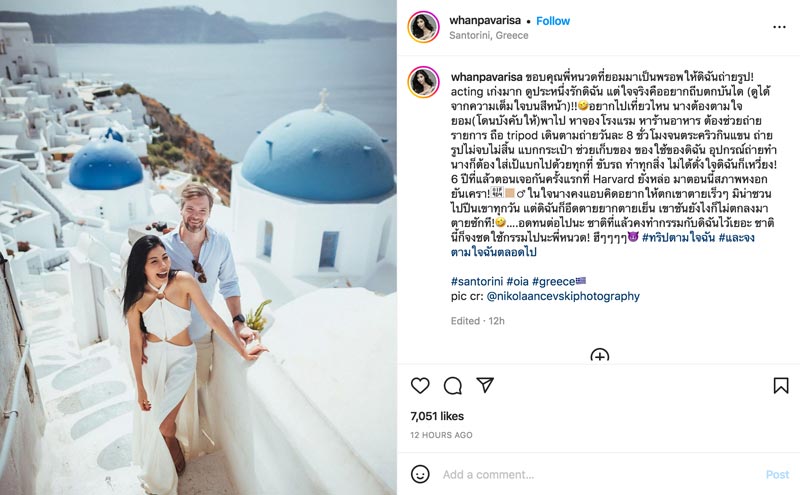
Task: Save post with the bookmark icon
Action: (x=781, y=385)
